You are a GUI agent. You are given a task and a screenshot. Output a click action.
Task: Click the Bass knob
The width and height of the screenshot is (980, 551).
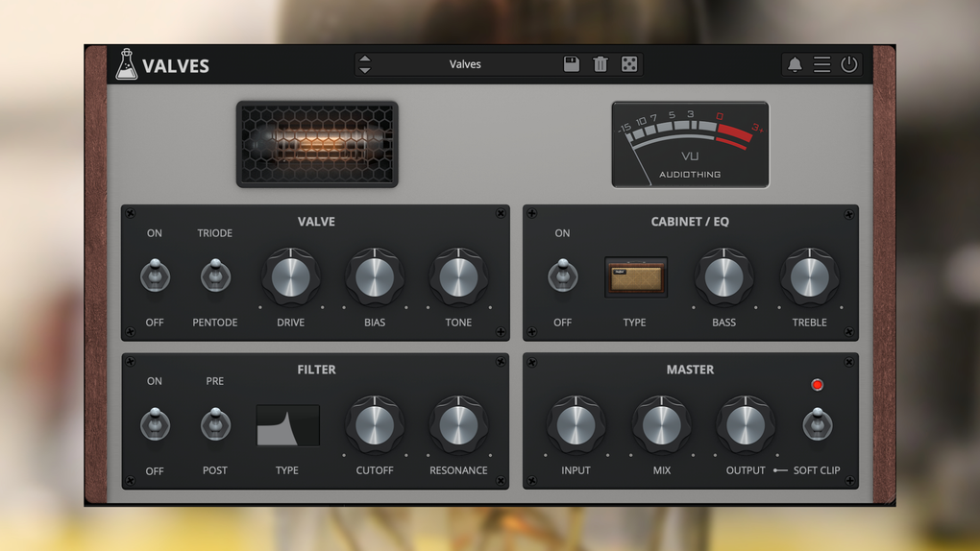coord(723,276)
